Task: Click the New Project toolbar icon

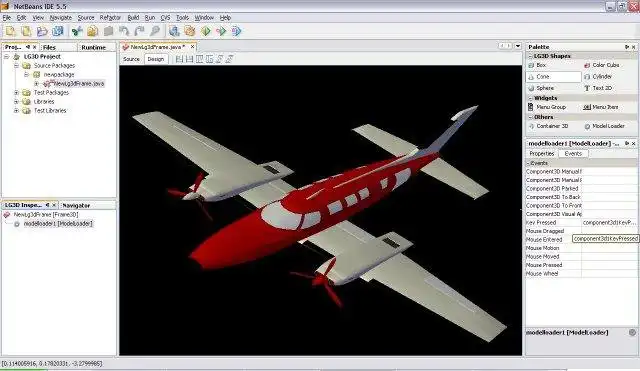Action: (x=26, y=31)
